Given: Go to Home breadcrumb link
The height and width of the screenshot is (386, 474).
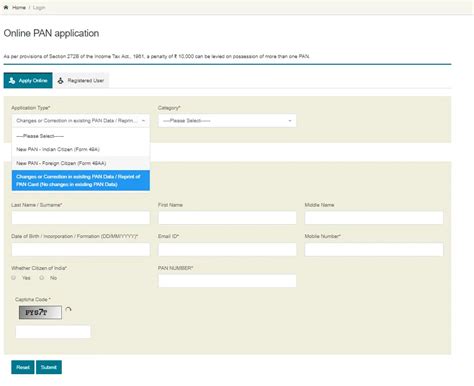Looking at the screenshot, I should (x=19, y=7).
